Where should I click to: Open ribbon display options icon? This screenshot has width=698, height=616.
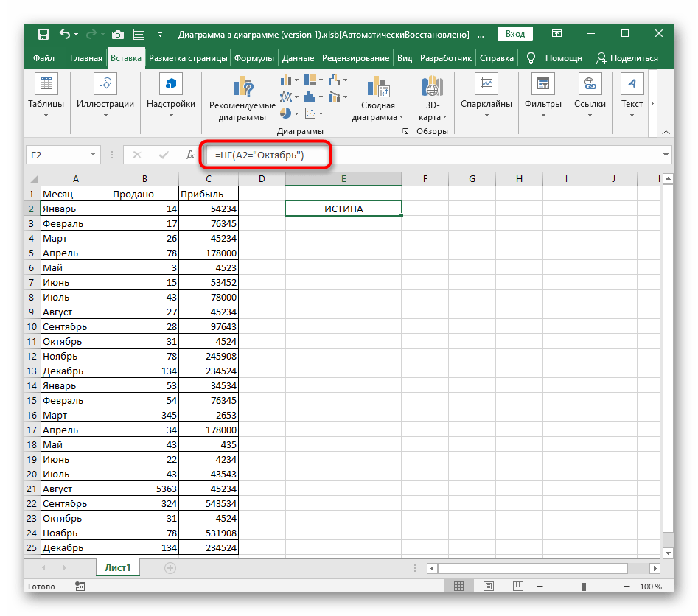(556, 34)
